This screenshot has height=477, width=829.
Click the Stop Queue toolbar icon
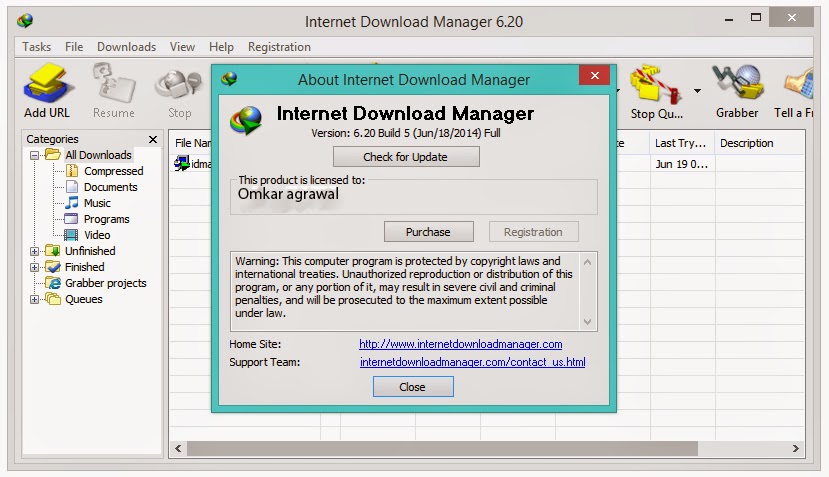click(x=656, y=84)
